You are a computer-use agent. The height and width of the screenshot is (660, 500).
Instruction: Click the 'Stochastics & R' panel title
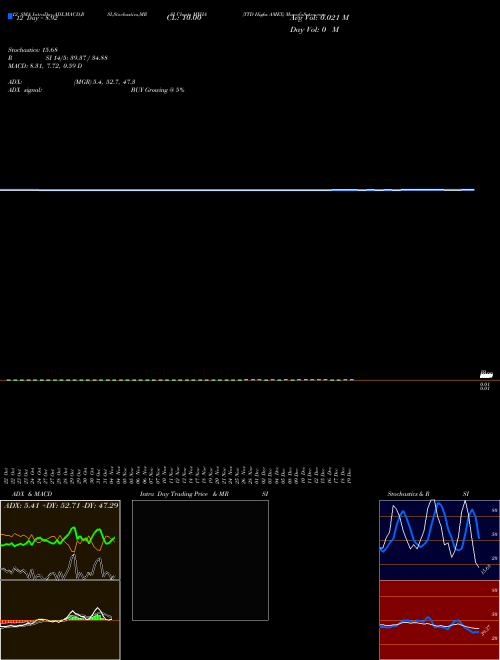tap(409, 494)
